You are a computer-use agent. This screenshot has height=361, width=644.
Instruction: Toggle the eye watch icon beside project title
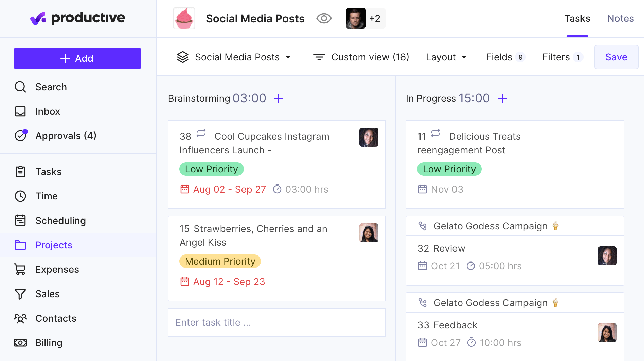[324, 18]
